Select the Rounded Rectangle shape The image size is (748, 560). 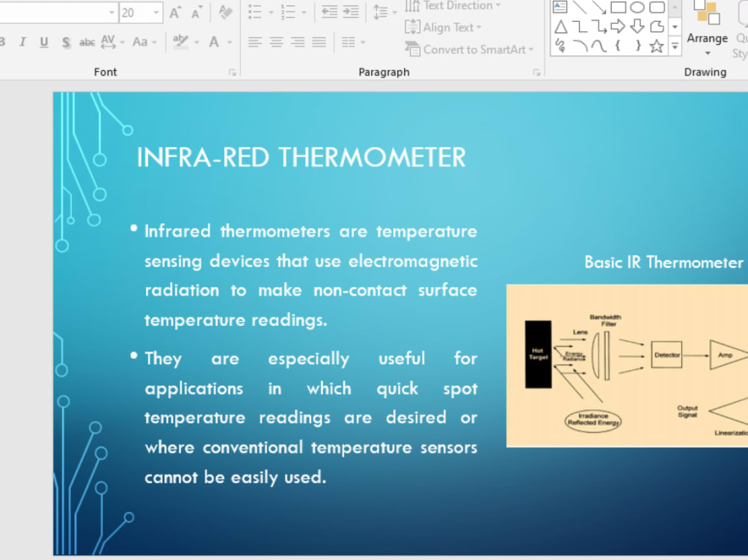(657, 7)
